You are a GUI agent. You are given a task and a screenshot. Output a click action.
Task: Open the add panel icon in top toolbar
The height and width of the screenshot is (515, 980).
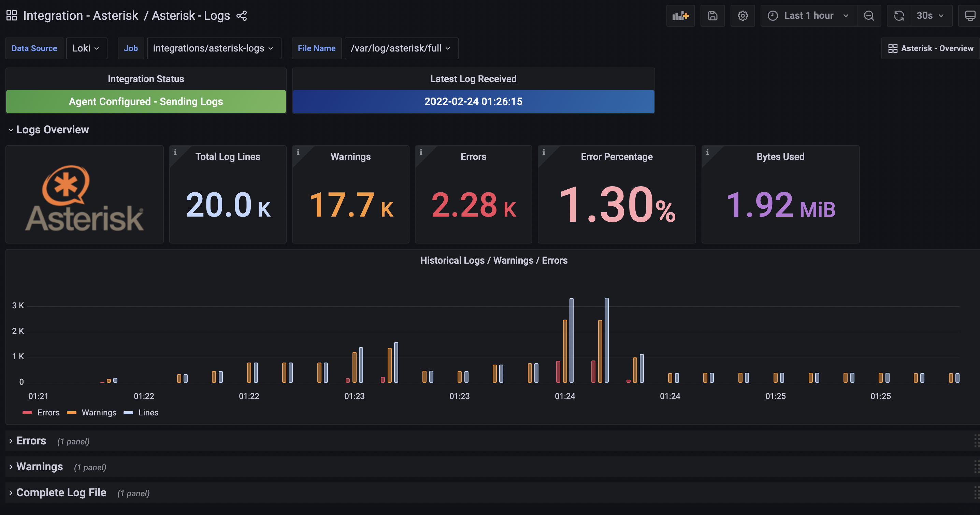point(681,16)
